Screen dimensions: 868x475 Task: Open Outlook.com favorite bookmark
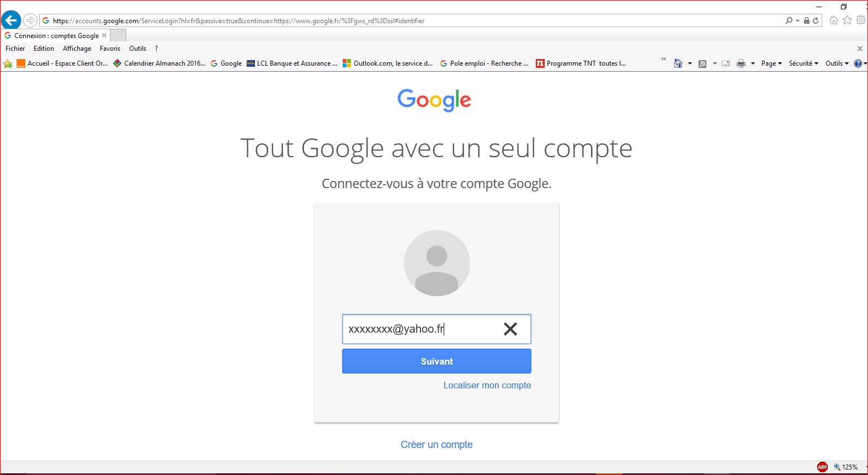click(x=388, y=63)
